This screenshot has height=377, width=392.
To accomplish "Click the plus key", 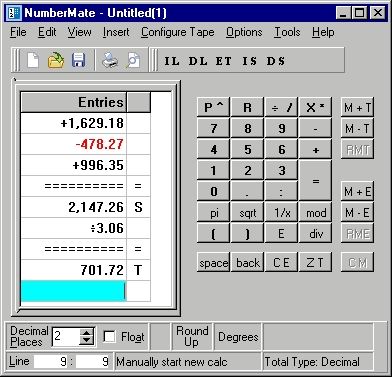I will pyautogui.click(x=315, y=149).
